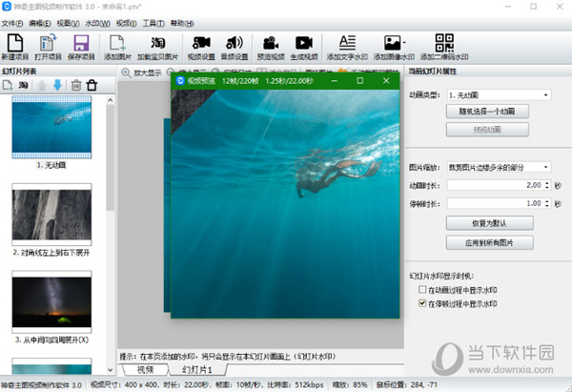The width and height of the screenshot is (572, 392).
Task: Click the gray move-up arrow in slide list
Action: click(42, 86)
